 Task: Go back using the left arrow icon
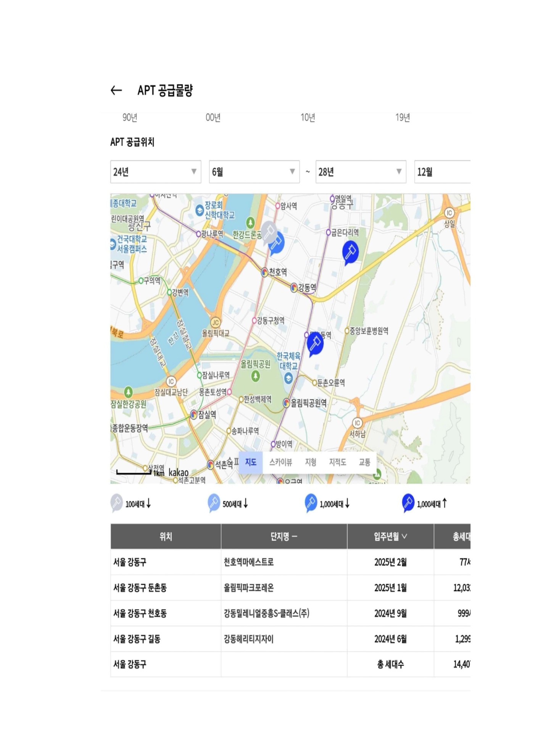coord(116,90)
